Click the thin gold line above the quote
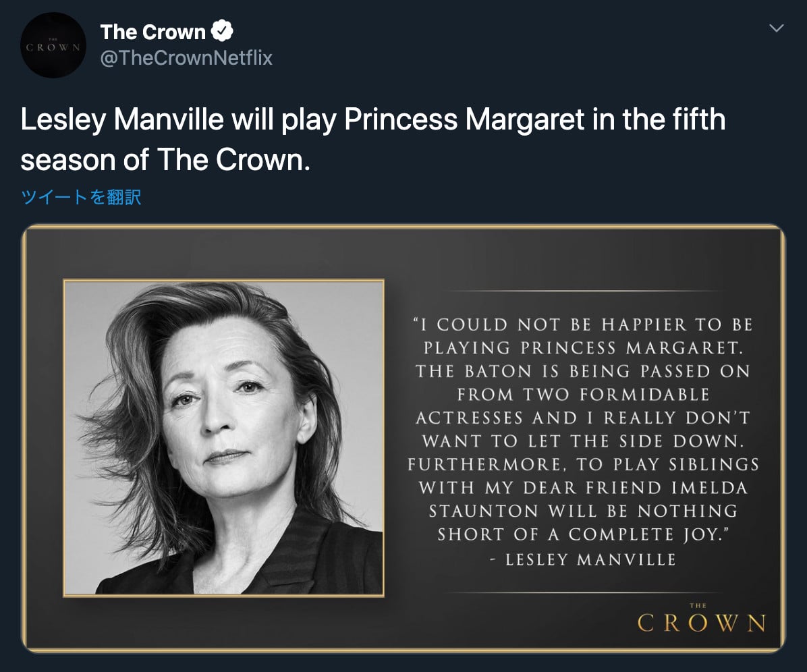 click(x=583, y=291)
